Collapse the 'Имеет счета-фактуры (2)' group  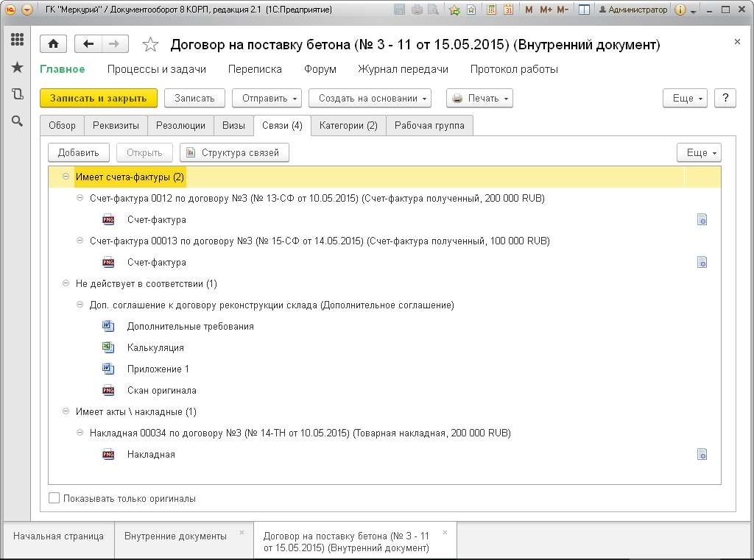(66, 177)
